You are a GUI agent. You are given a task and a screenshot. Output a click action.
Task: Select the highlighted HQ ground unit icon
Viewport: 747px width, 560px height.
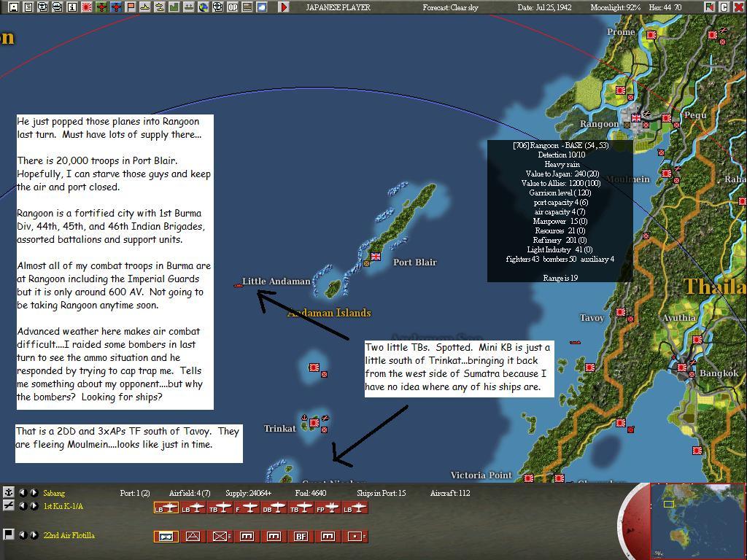click(166, 537)
